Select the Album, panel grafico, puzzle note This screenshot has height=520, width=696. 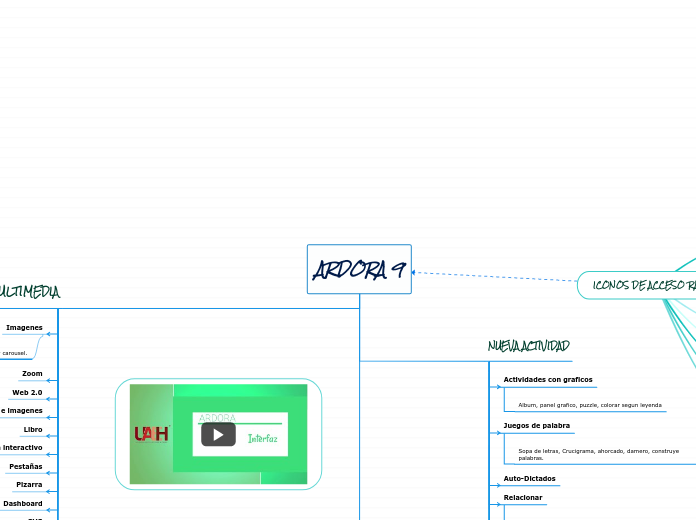(590, 405)
